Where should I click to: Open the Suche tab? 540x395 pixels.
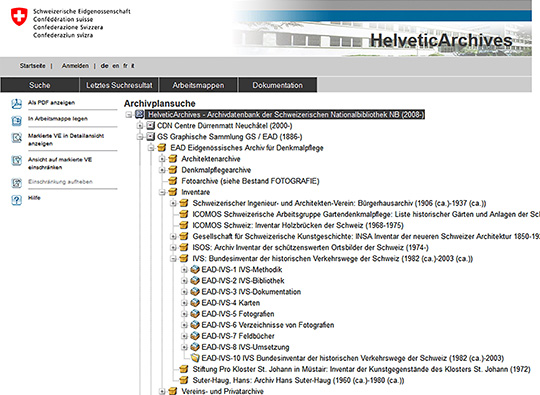pyautogui.click(x=40, y=85)
